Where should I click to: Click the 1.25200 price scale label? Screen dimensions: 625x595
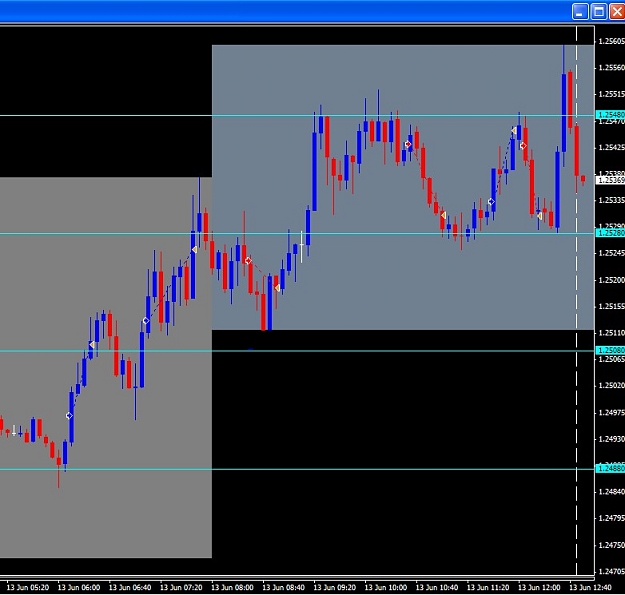[611, 280]
